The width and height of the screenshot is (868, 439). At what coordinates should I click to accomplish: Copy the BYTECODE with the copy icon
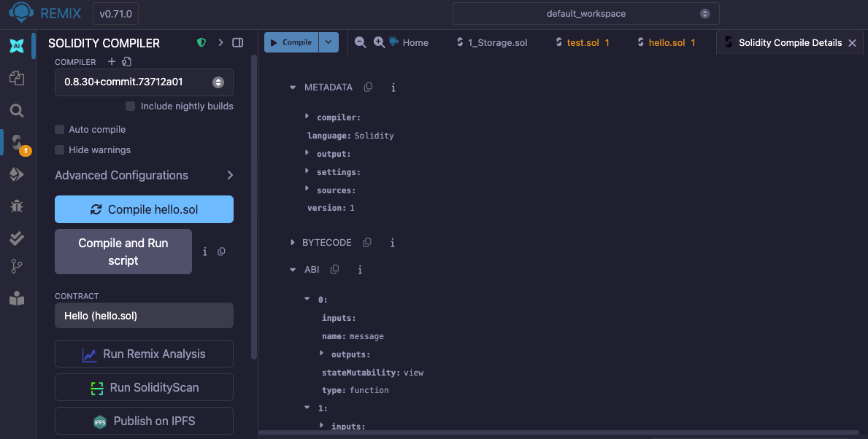point(367,242)
